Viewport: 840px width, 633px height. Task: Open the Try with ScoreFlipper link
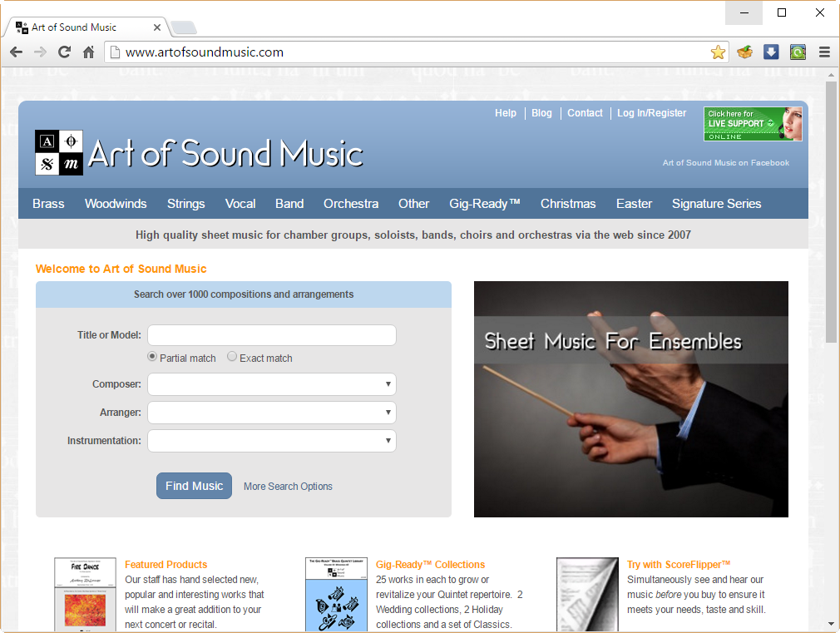(679, 565)
